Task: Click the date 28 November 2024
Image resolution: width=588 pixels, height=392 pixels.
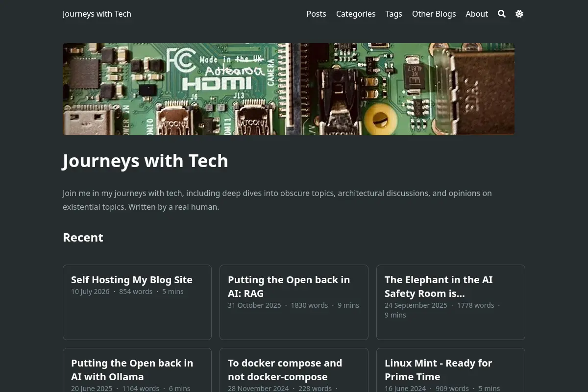Action: [257, 389]
